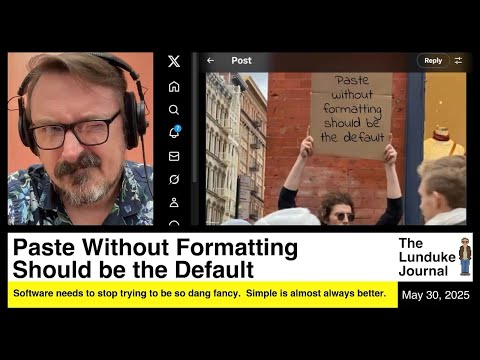The width and height of the screenshot is (480, 360).
Task: Click the webcam video of host
Action: click(x=80, y=139)
